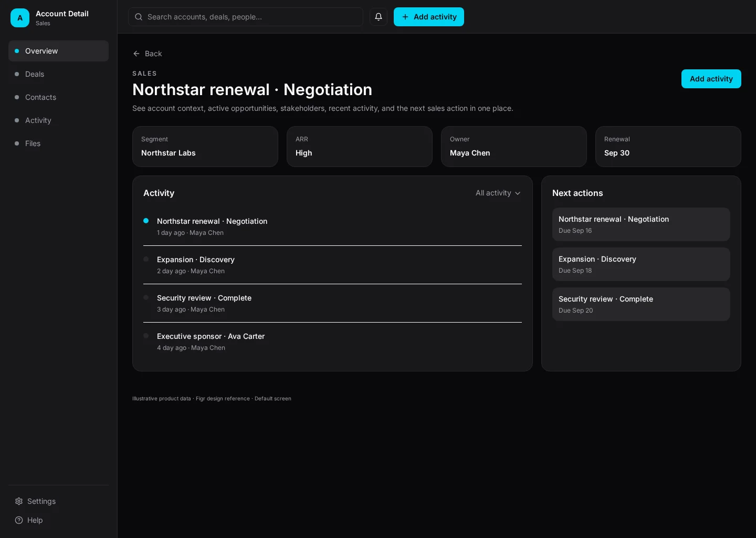Select the Executive sponsor · Ava Carter activity

pos(332,342)
